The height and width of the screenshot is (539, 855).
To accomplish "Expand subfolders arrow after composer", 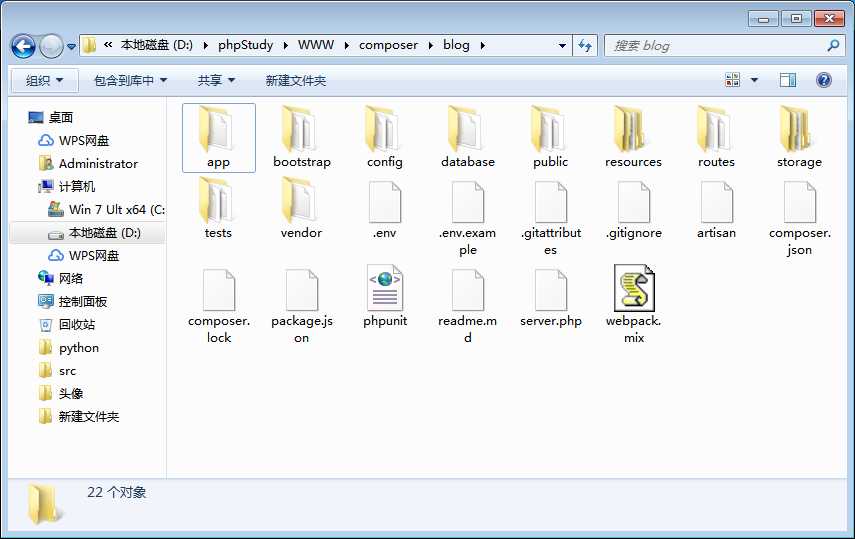I will click(430, 45).
